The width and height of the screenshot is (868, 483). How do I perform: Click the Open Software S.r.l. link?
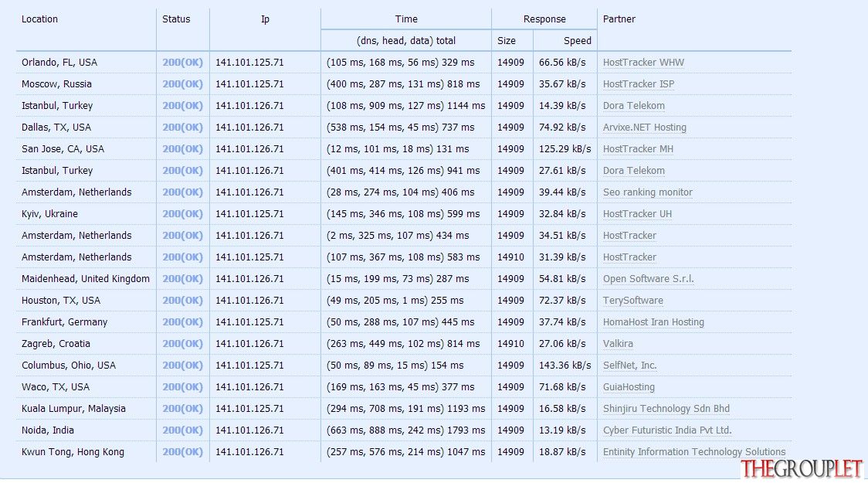click(x=648, y=279)
